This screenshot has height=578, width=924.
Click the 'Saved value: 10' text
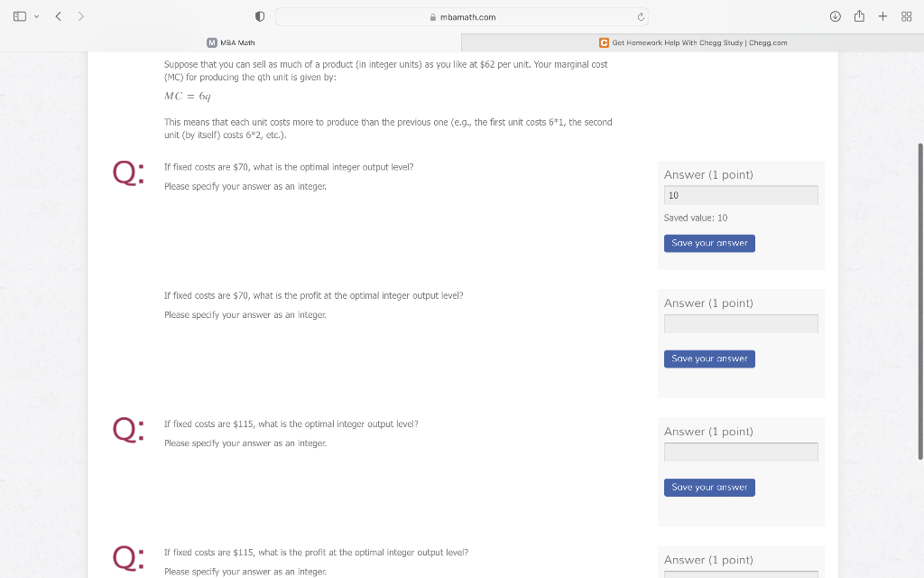pos(696,219)
